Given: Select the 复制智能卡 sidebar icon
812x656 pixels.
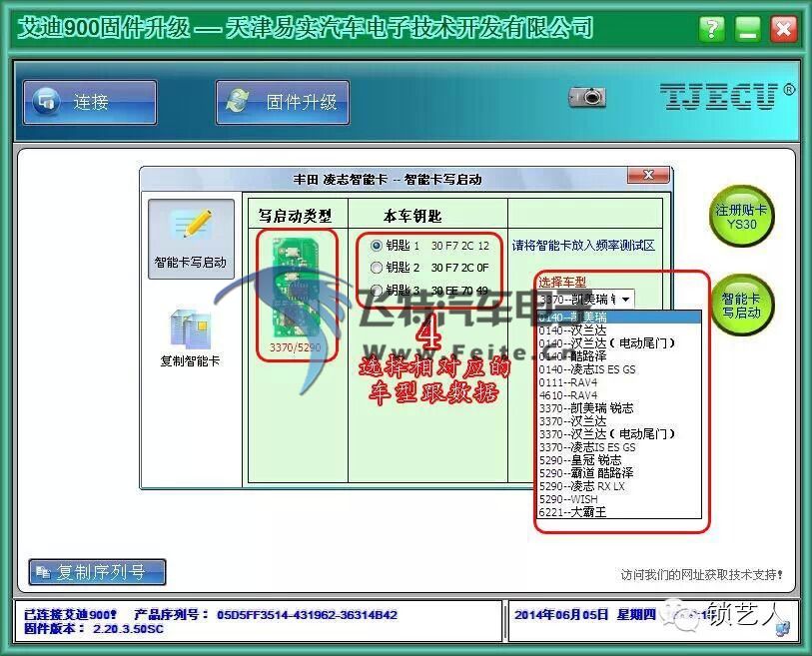Looking at the screenshot, I should click(190, 336).
